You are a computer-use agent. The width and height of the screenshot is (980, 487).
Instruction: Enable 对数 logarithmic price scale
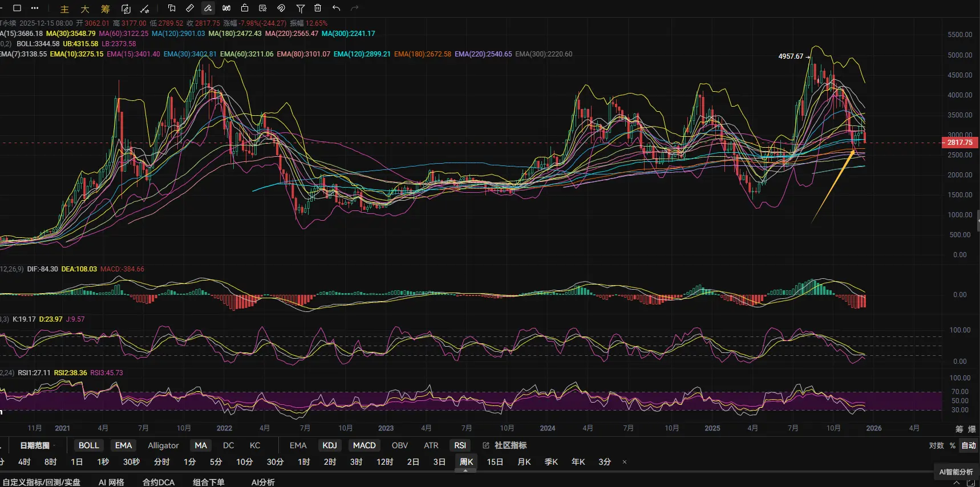pos(936,445)
